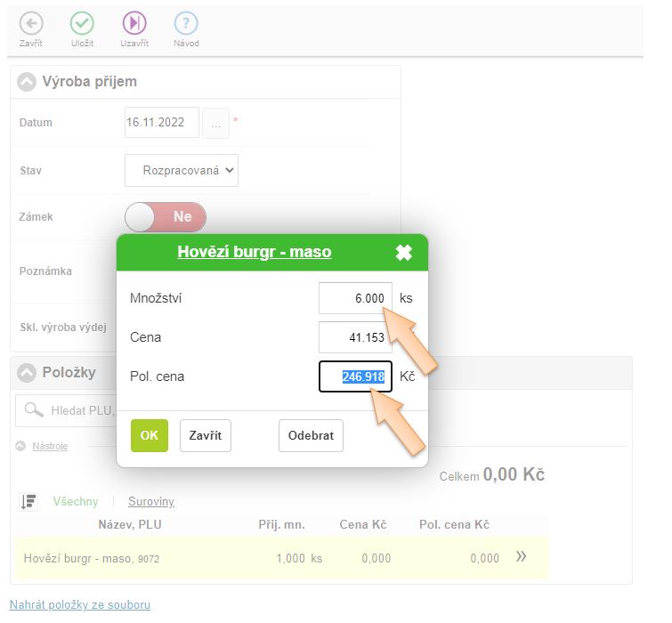Close the Hovězí burgr dialog with X
Screen dimensions: 672x623
click(404, 253)
